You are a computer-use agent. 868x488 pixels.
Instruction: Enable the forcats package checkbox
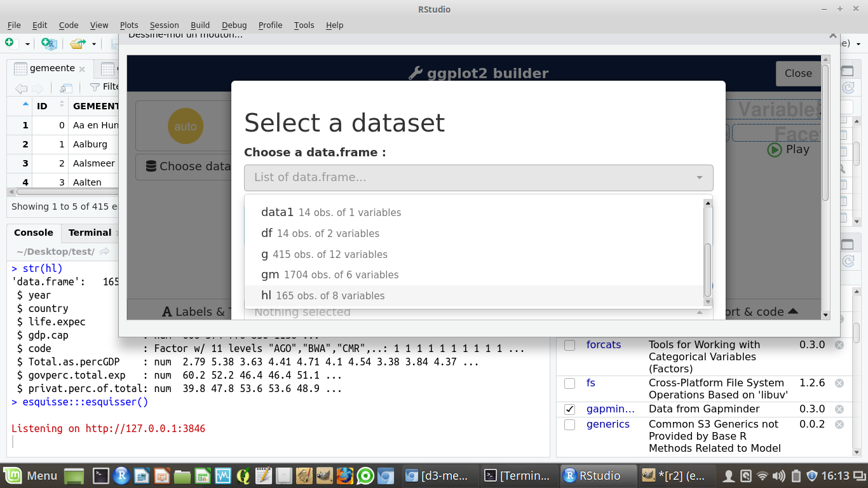tap(570, 345)
